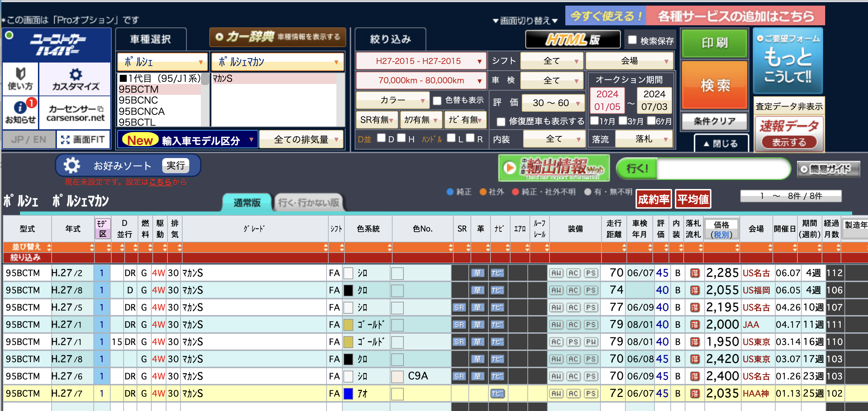868x411 pixels.
Task: Open the ポルシェマカン model dropdown
Action: (278, 62)
